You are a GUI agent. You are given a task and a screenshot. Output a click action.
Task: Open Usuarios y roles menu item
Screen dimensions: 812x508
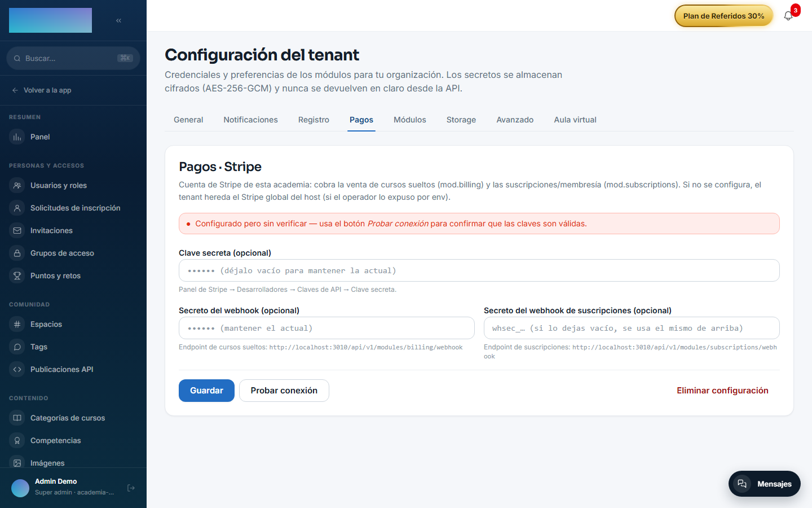click(73, 186)
